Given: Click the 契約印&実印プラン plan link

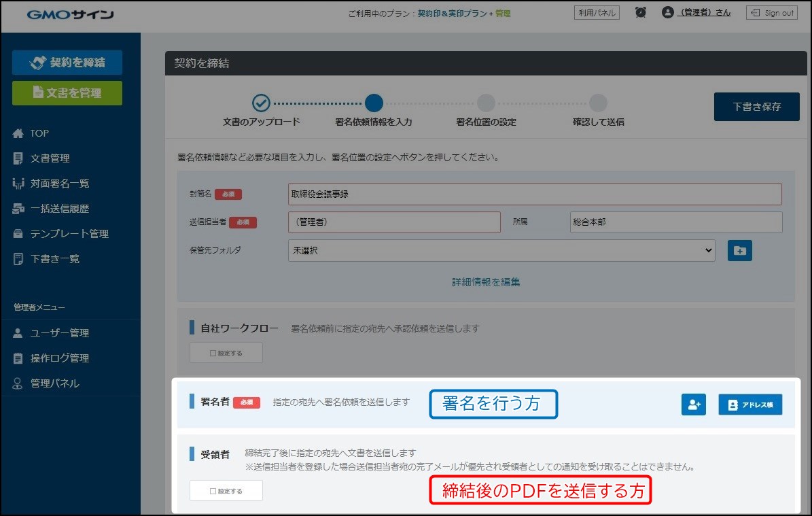Looking at the screenshot, I should pyautogui.click(x=452, y=14).
